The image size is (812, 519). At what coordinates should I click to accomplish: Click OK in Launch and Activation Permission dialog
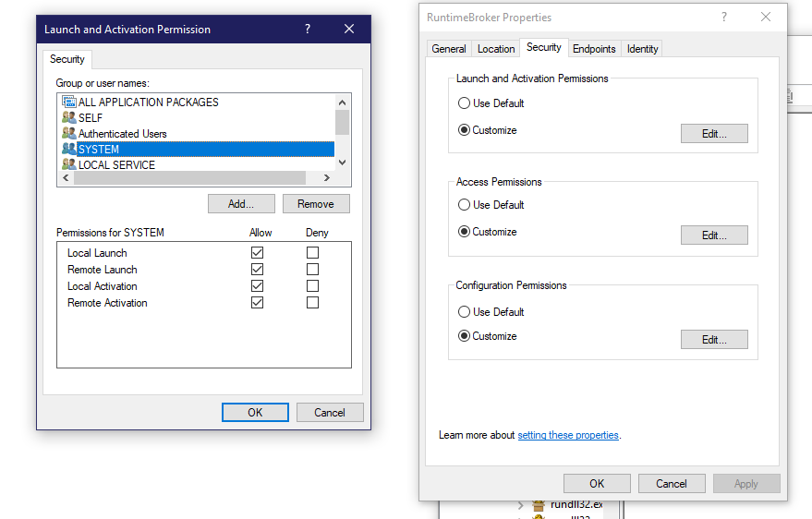click(255, 413)
